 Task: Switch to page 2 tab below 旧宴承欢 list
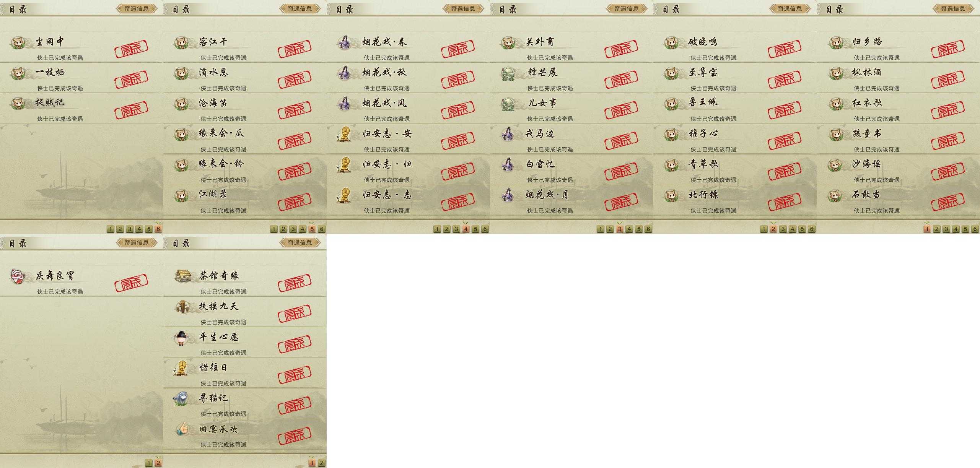click(x=322, y=463)
